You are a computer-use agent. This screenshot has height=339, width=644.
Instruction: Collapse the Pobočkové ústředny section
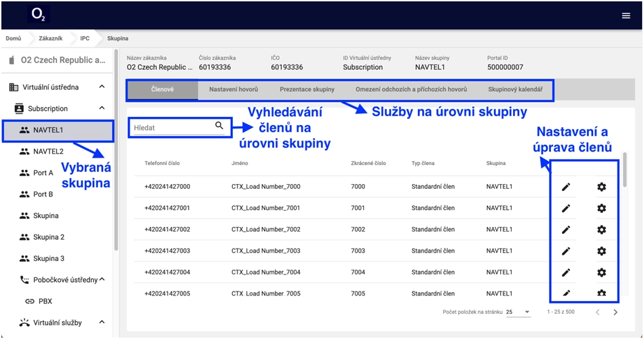click(102, 279)
